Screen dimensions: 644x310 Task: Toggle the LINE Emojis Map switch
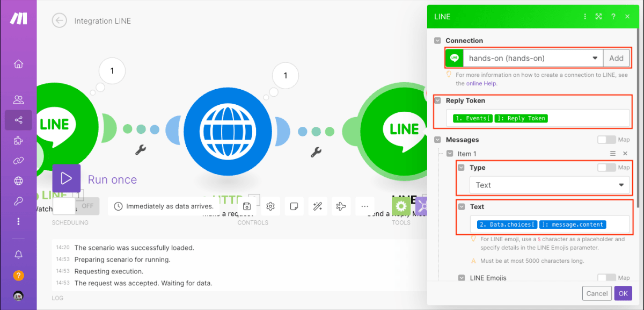tap(606, 278)
